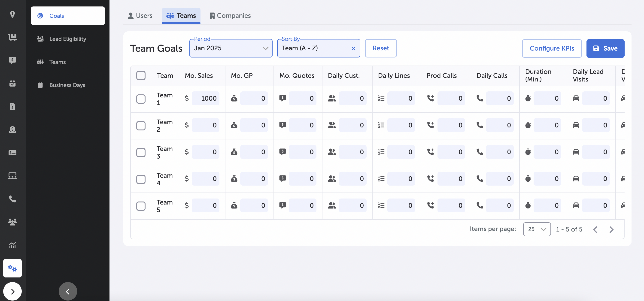This screenshot has width=644, height=301.
Task: Click the stopwatch icon in Team 2 row
Action: pyautogui.click(x=528, y=125)
